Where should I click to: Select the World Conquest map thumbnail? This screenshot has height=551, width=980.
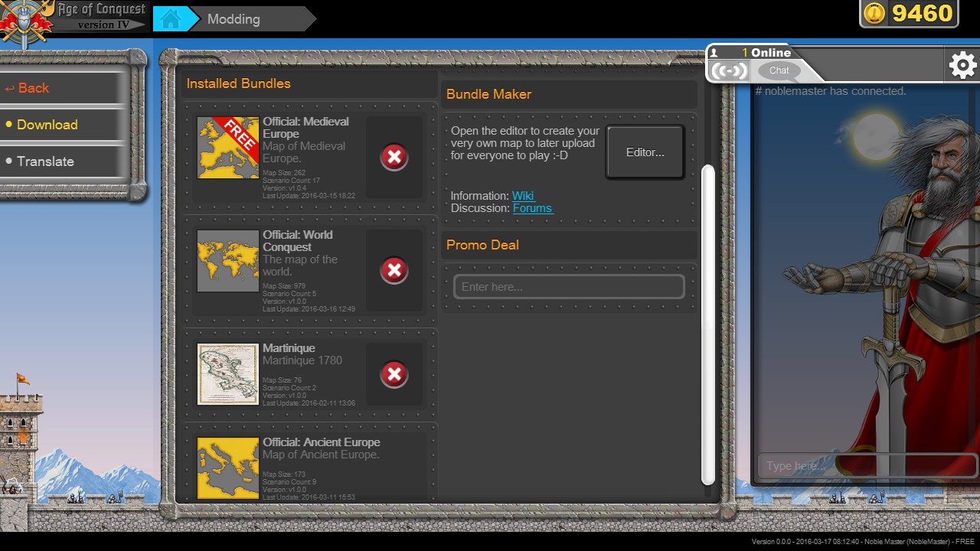point(228,261)
